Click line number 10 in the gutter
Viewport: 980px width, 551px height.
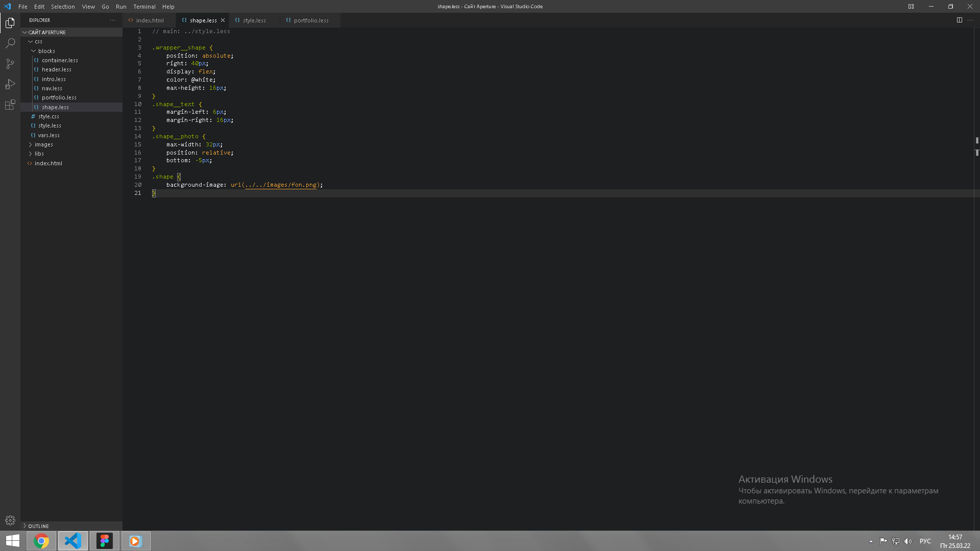coord(138,104)
